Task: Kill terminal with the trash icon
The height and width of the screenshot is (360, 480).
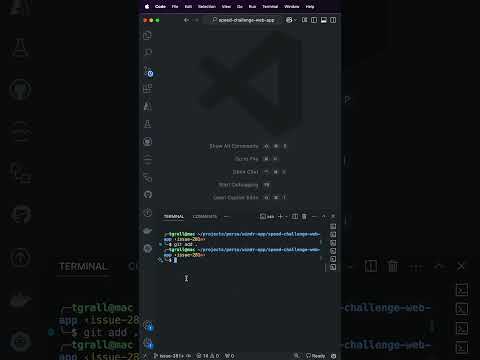Action: click(x=304, y=217)
